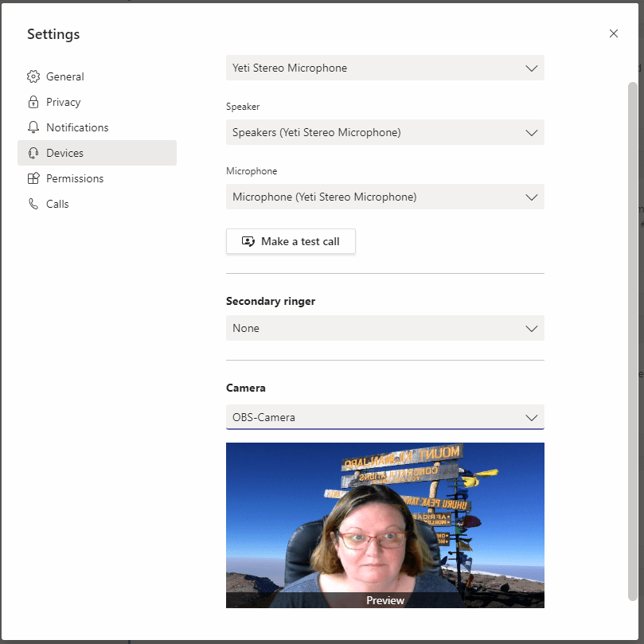644x644 pixels.
Task: Click the Calls phone icon
Action: click(33, 204)
